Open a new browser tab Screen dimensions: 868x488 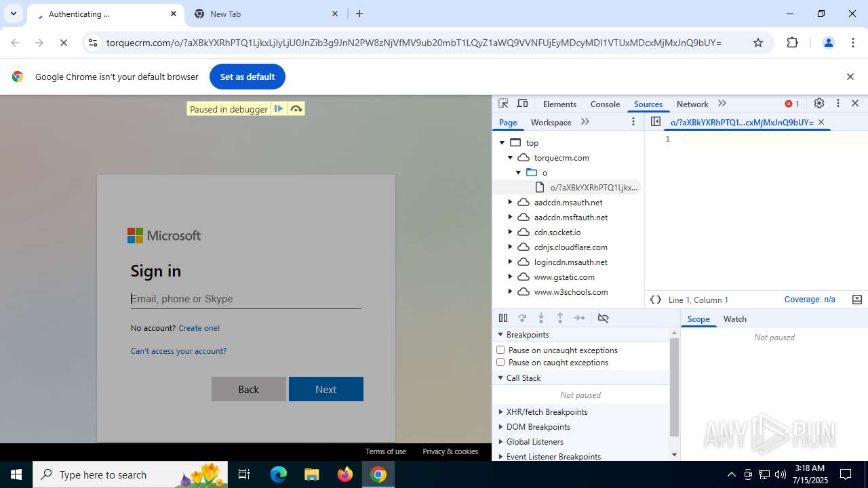359,14
